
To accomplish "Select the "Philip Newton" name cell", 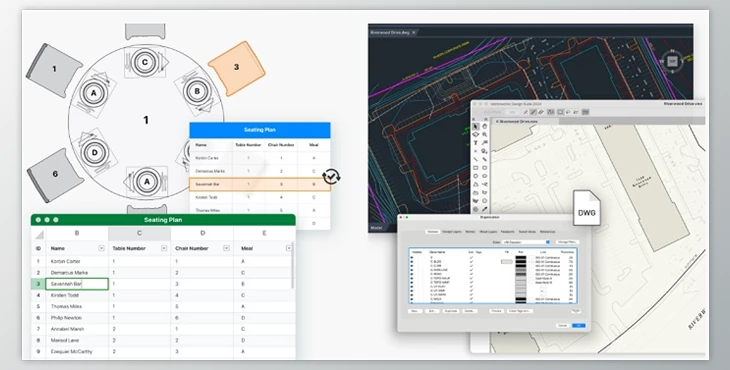I will [77, 318].
